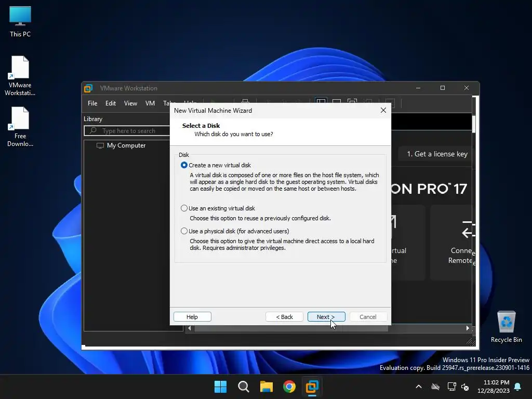Open the clock and date flyout

493,387
